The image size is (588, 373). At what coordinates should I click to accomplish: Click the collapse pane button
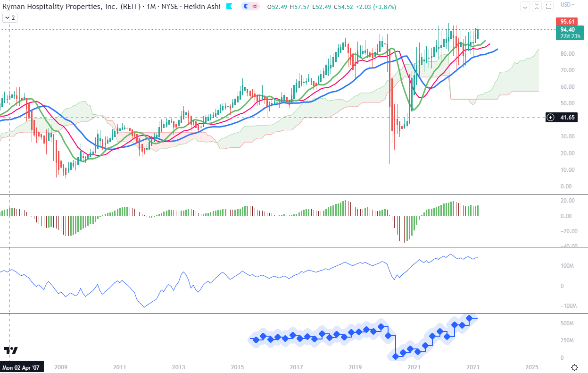[x=537, y=7]
